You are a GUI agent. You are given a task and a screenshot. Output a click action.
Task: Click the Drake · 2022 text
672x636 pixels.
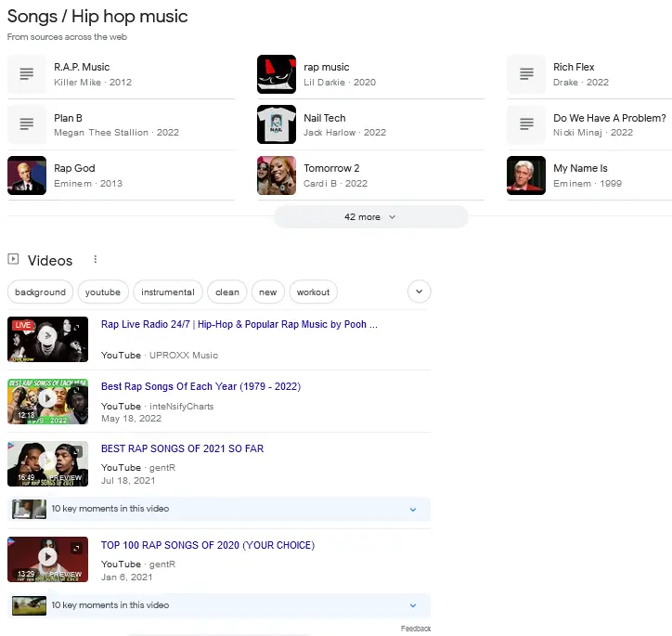(x=581, y=83)
